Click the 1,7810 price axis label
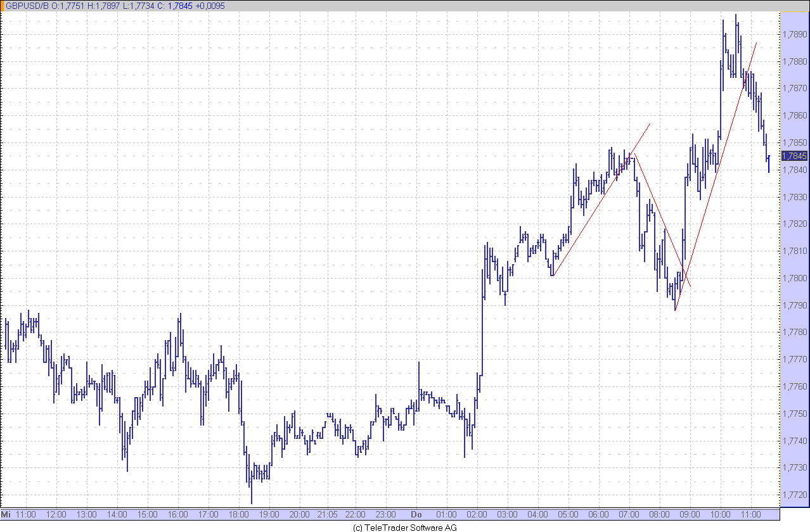 (x=795, y=251)
